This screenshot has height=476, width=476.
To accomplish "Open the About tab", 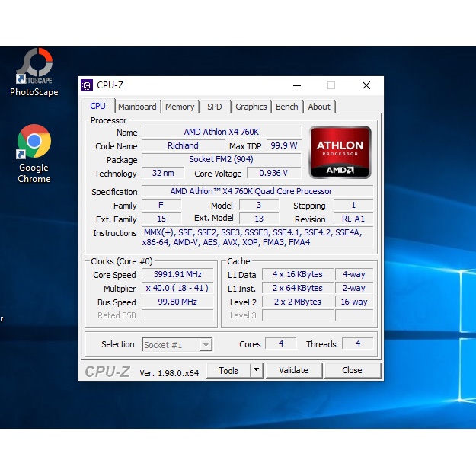I will pos(319,107).
